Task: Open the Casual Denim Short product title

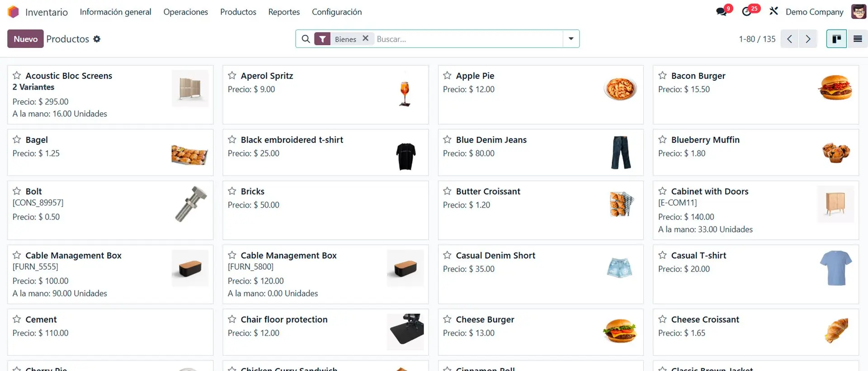Action: click(x=495, y=256)
